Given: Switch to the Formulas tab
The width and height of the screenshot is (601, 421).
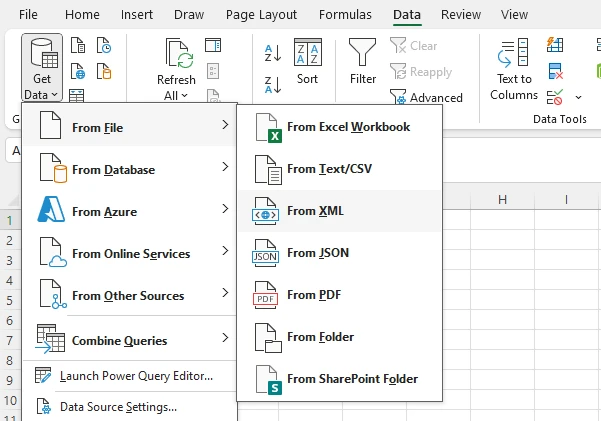Looking at the screenshot, I should tap(345, 15).
